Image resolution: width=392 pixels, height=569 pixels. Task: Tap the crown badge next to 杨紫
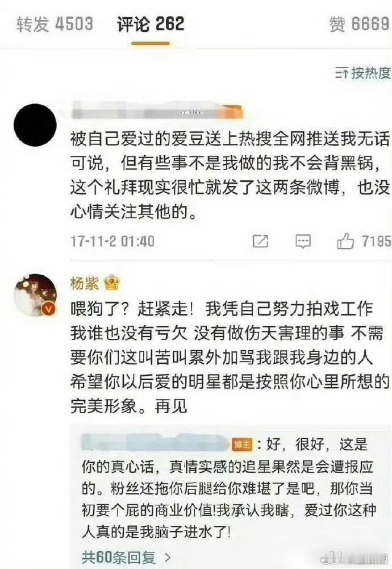tap(112, 283)
